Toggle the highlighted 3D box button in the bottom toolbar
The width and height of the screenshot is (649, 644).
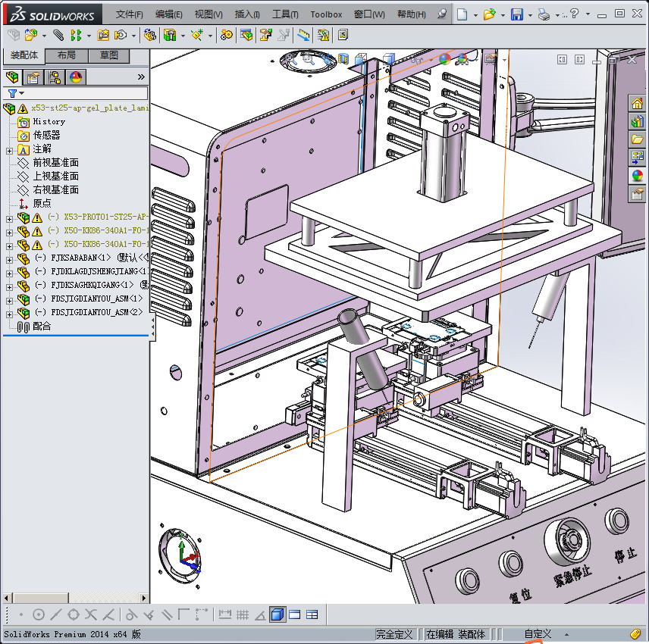tap(277, 614)
